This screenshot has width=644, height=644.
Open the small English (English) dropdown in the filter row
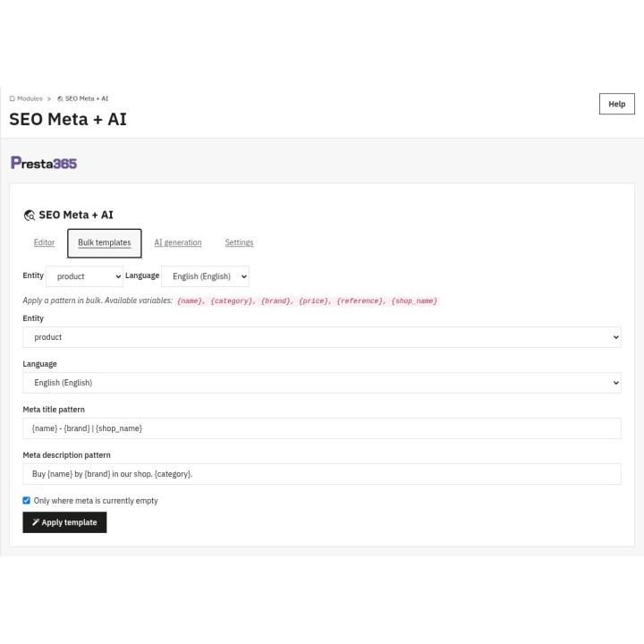click(206, 276)
